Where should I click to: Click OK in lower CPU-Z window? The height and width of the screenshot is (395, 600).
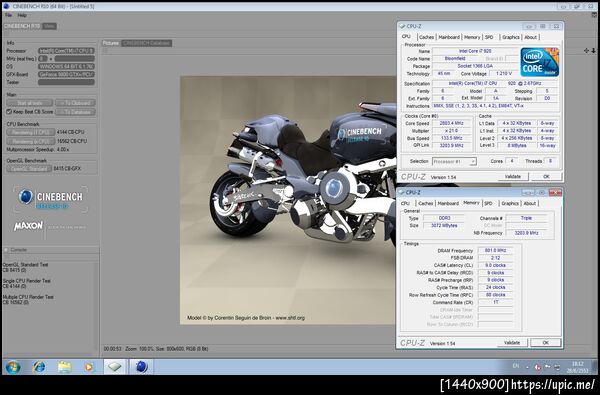pos(546,343)
